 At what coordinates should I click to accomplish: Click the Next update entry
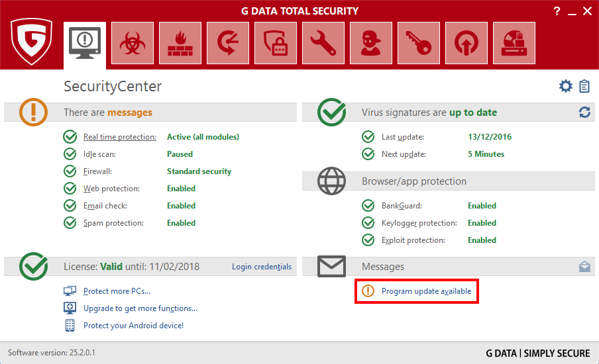pos(404,154)
